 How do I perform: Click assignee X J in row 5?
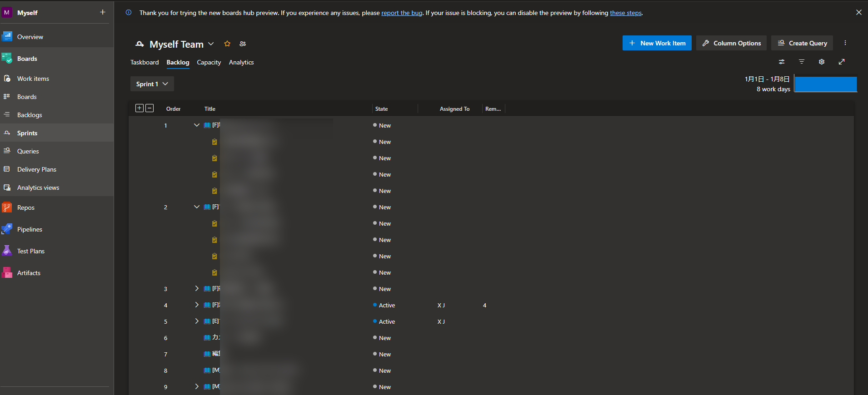[441, 321]
